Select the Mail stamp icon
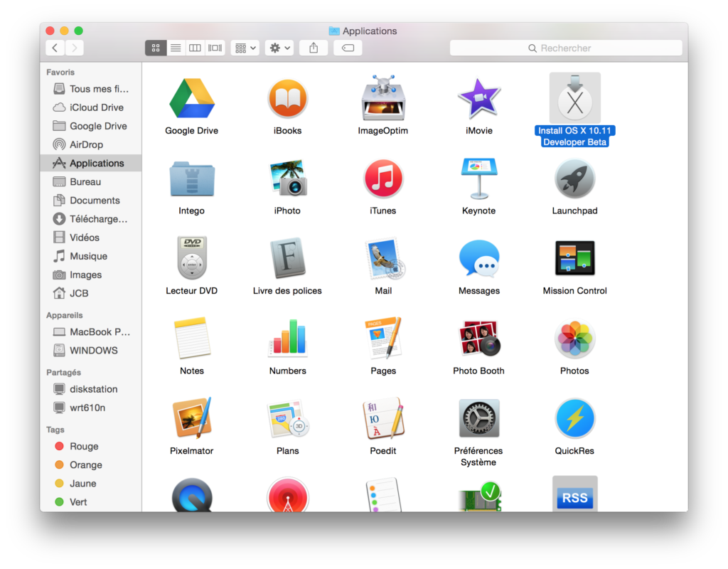Image resolution: width=728 pixels, height=569 pixels. 385,258
